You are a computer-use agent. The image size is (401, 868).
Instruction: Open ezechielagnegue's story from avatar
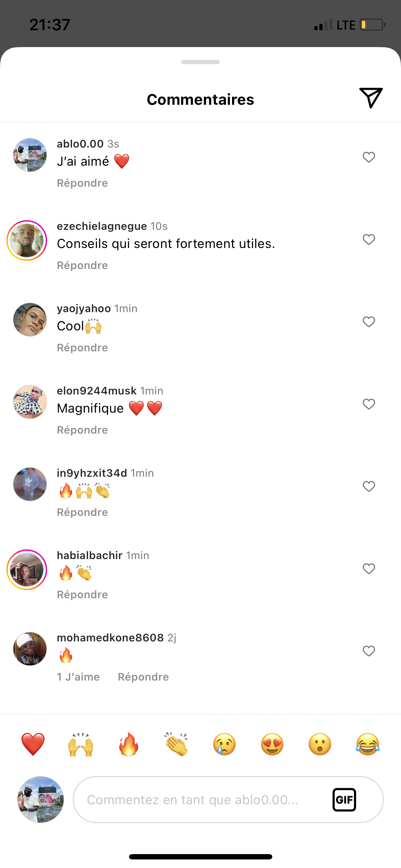coord(27,241)
